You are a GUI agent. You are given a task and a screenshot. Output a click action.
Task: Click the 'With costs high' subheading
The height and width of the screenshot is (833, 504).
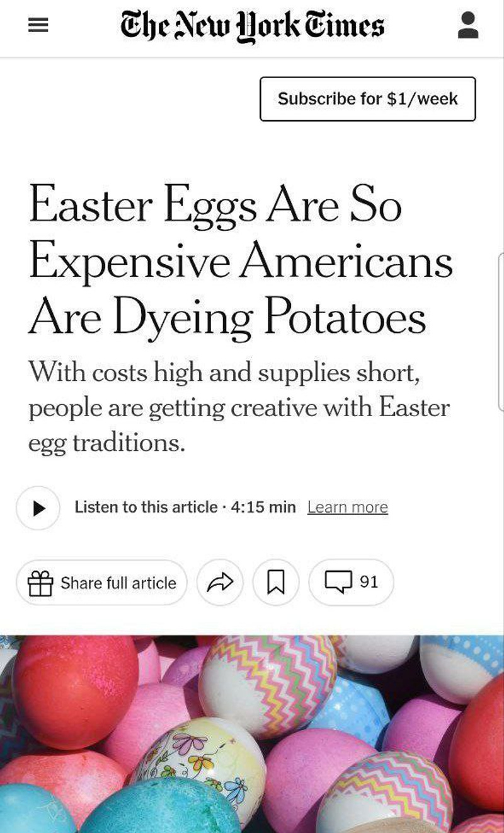(238, 407)
